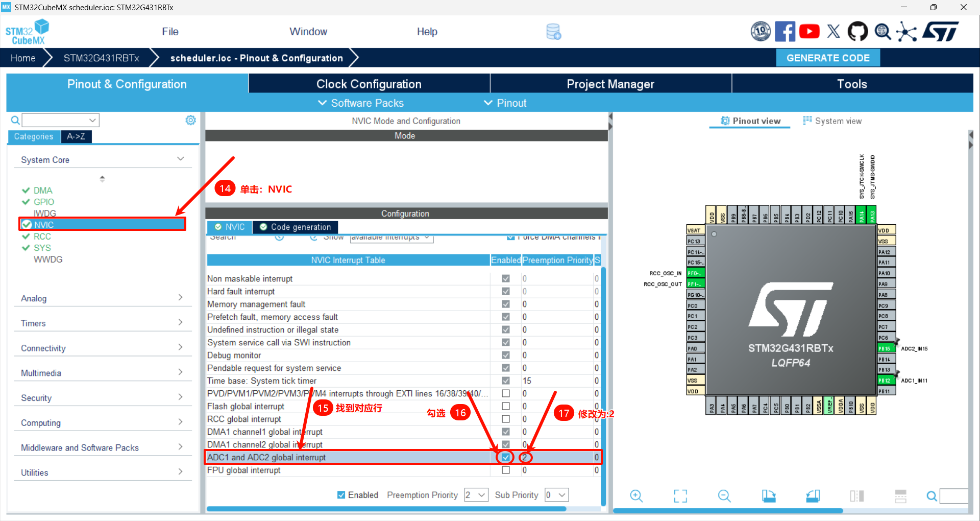Open the Facebook link icon
This screenshot has height=521, width=980.
coord(785,32)
